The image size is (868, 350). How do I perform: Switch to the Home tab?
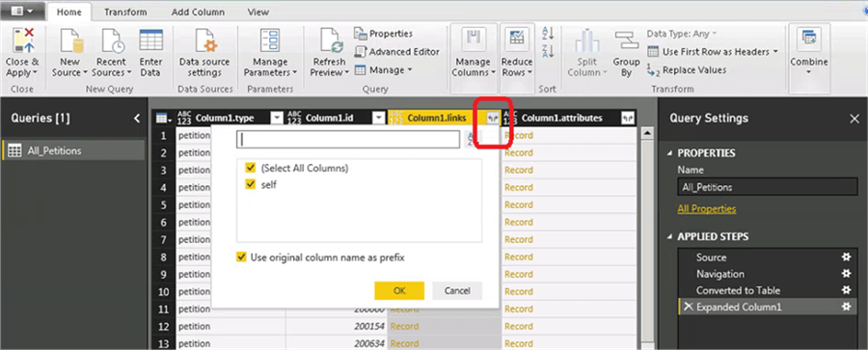pyautogui.click(x=69, y=12)
